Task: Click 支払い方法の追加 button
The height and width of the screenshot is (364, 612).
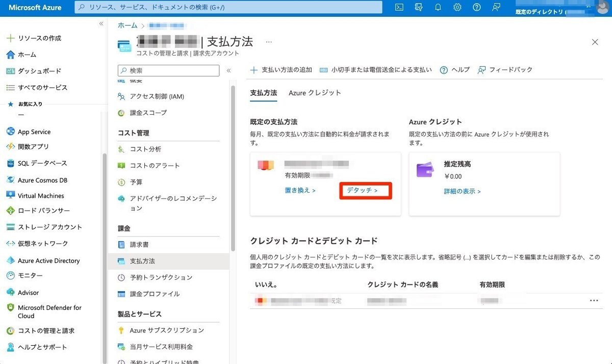Action: [280, 70]
